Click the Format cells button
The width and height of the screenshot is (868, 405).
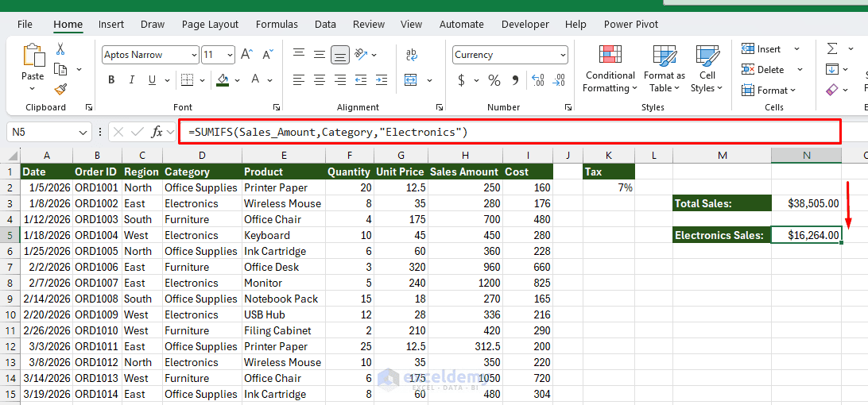coord(769,91)
